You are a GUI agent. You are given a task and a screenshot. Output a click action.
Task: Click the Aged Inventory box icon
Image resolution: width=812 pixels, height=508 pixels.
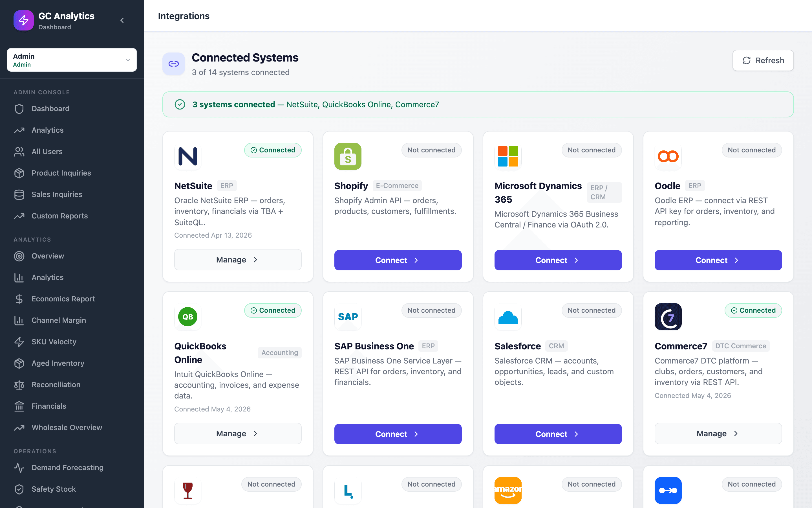19,363
